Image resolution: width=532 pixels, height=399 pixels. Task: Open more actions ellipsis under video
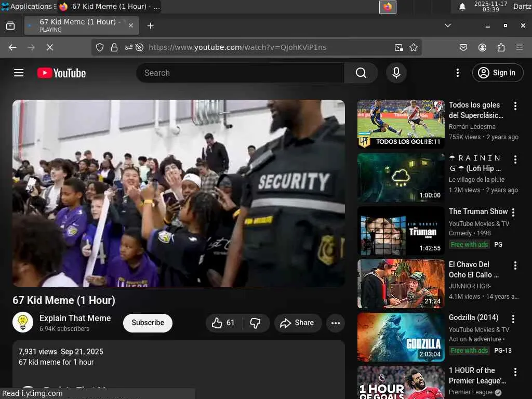pos(335,323)
